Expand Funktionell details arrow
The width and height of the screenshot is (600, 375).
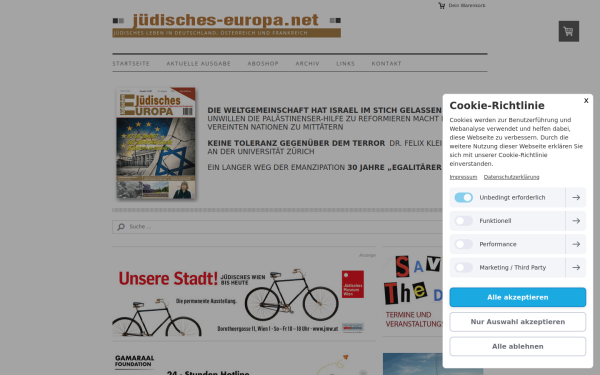point(576,221)
